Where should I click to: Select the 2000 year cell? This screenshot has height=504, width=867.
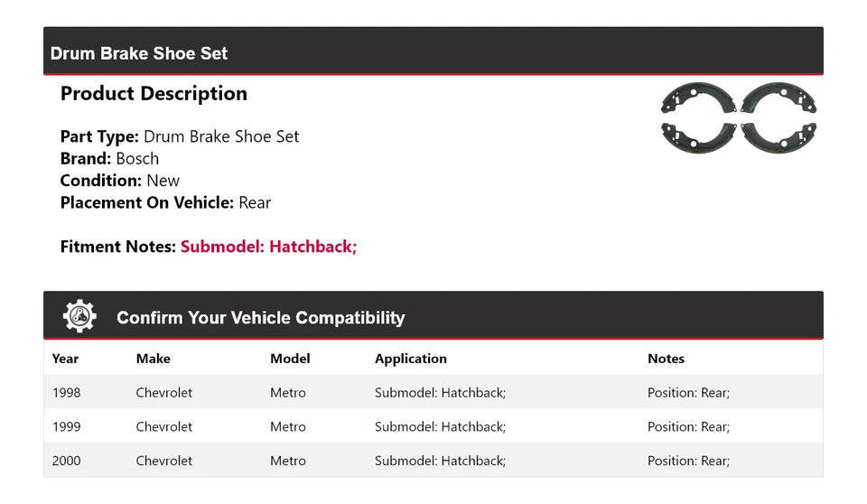tap(66, 461)
